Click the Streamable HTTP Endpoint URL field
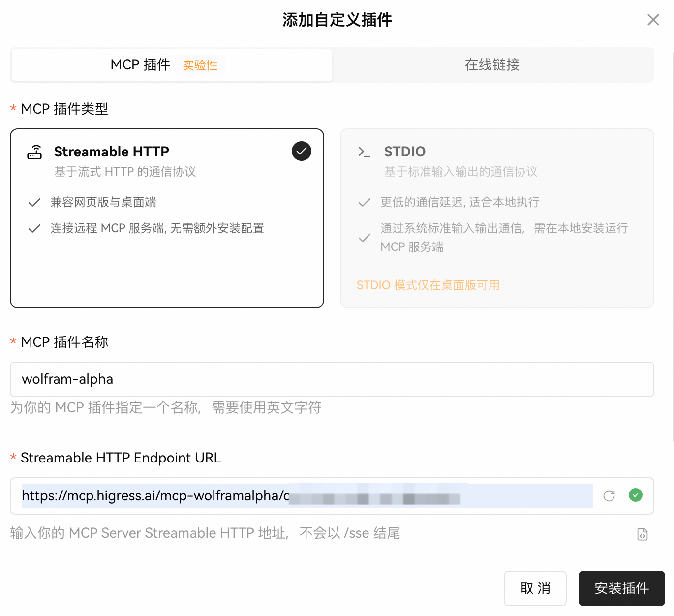The height and width of the screenshot is (616, 674). click(305, 496)
